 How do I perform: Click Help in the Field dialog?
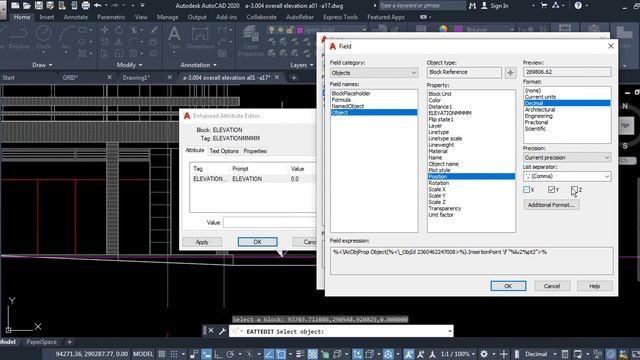point(595,286)
